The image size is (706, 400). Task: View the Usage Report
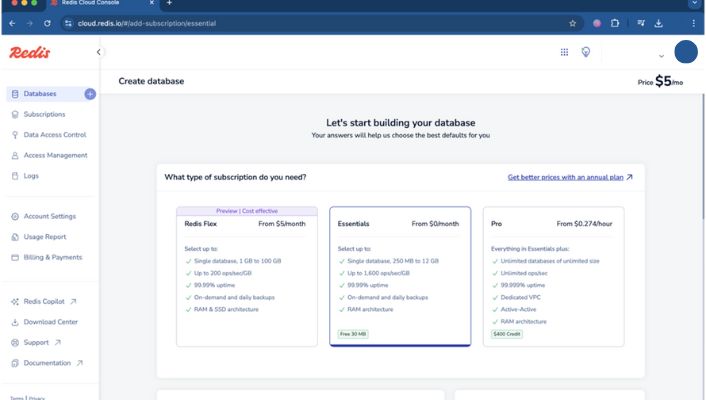pyautogui.click(x=45, y=237)
